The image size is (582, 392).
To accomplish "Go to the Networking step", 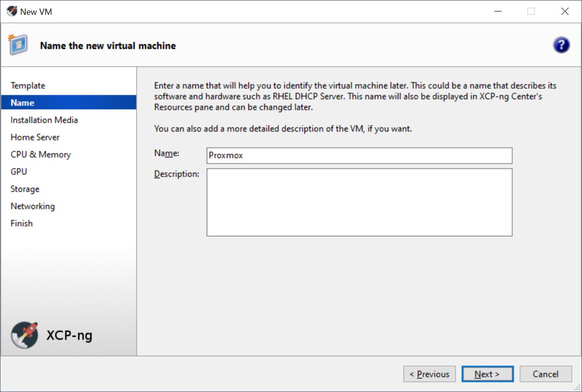I will coord(33,206).
